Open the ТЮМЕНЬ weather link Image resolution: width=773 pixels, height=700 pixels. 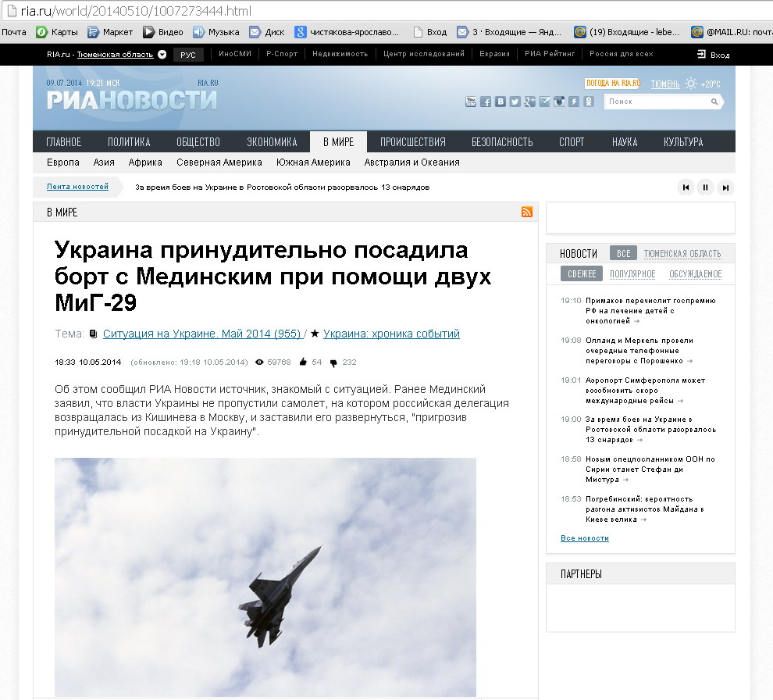pyautogui.click(x=665, y=84)
